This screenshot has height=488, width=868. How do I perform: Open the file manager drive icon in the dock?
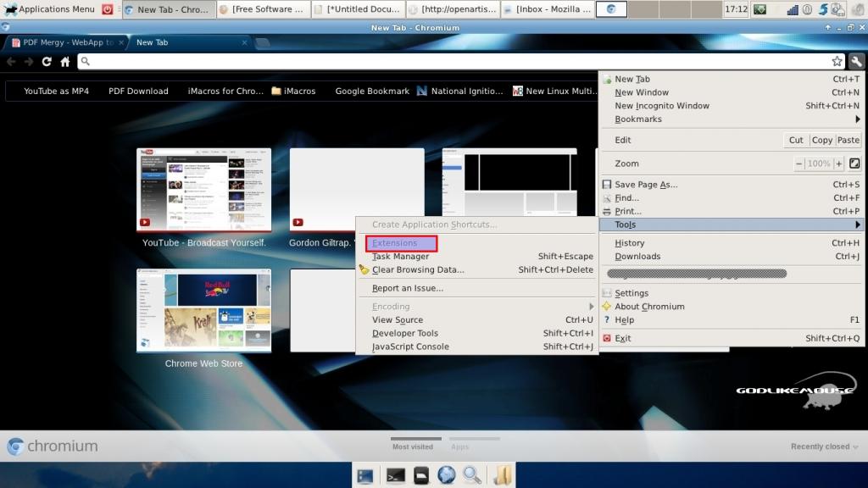tap(420, 475)
